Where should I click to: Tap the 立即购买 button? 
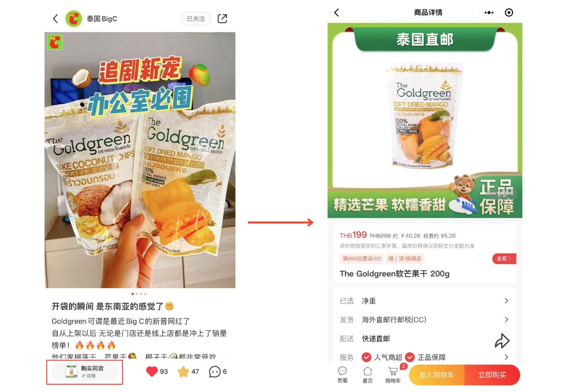click(x=492, y=375)
